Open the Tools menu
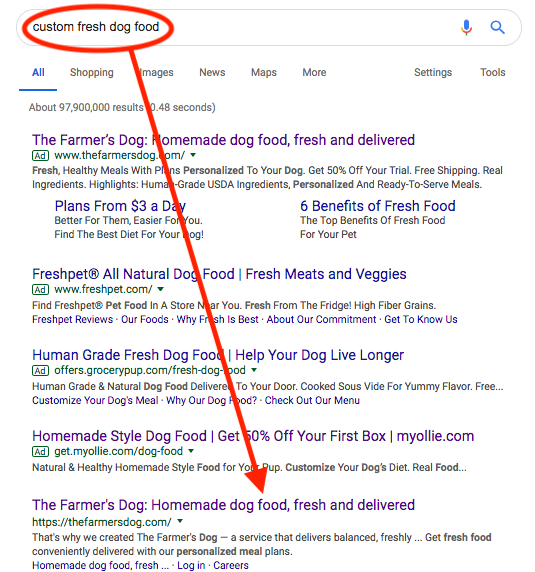This screenshot has width=535, height=572. 493,72
